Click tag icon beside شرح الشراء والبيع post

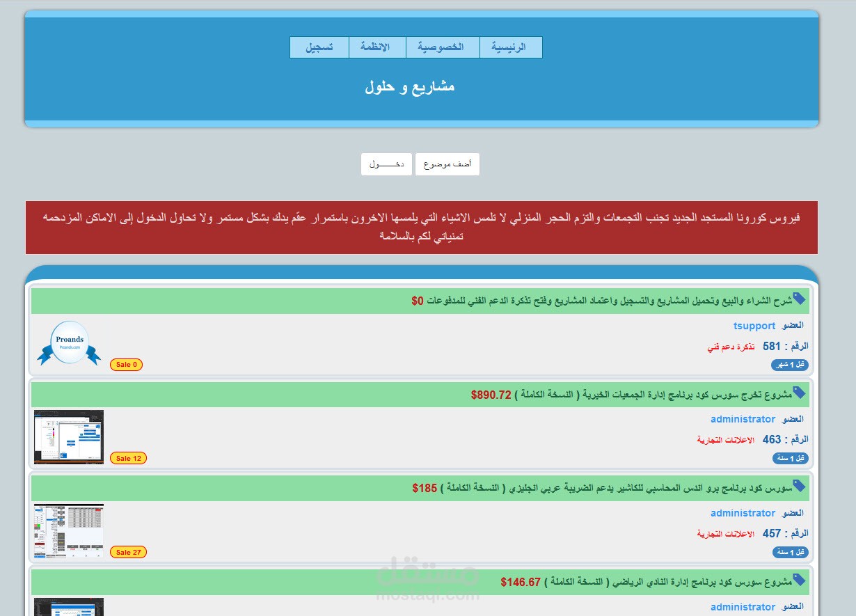[799, 299]
